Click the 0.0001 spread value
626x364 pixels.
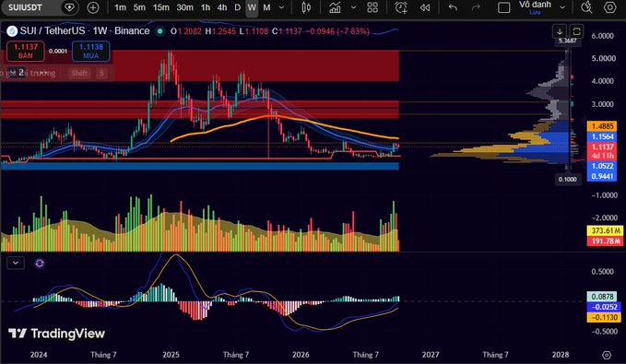(58, 51)
